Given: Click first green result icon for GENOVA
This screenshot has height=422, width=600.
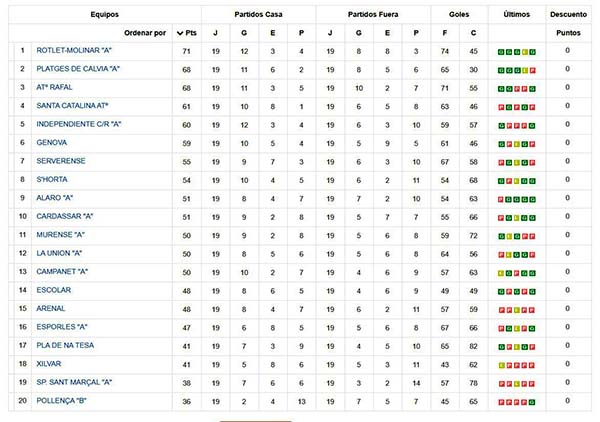Looking at the screenshot, I should (x=501, y=144).
